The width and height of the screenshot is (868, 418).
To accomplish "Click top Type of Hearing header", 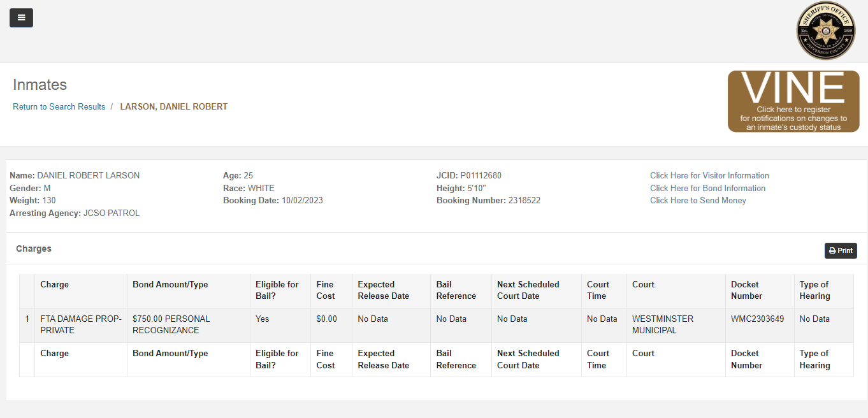I will click(x=824, y=291).
